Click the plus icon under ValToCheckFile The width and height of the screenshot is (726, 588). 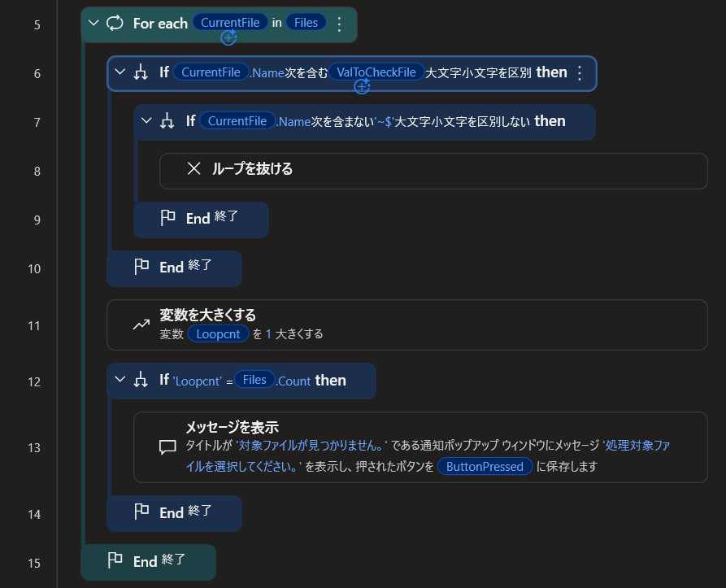363,86
